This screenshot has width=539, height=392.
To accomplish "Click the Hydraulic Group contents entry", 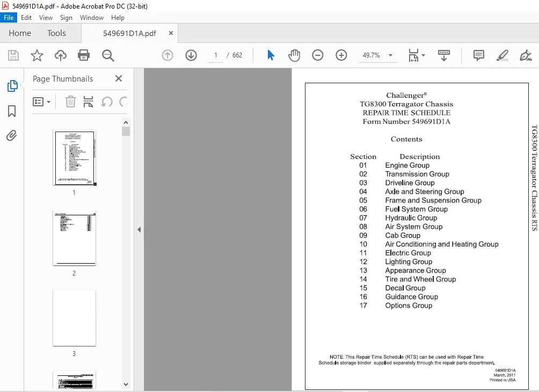I will (x=411, y=218).
